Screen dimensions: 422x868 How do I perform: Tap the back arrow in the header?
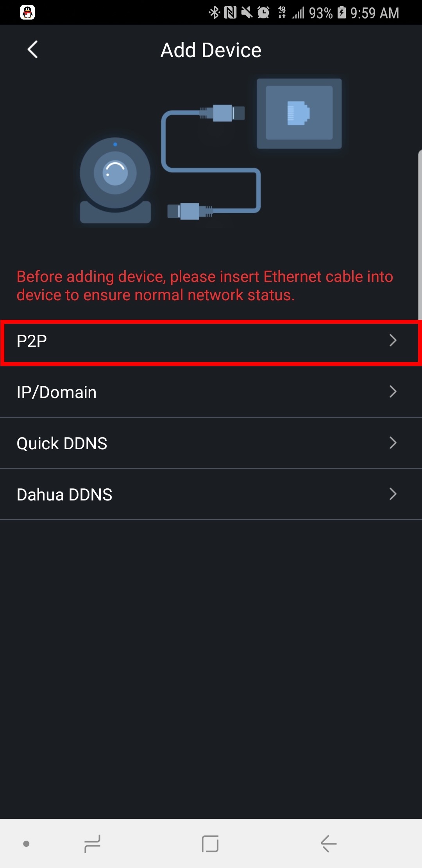(33, 50)
